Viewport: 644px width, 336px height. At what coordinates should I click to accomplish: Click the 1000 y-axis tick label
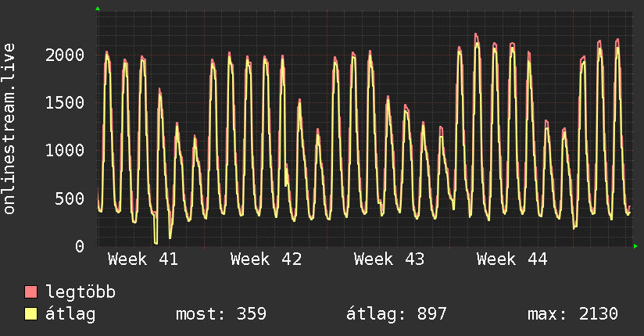point(65,150)
